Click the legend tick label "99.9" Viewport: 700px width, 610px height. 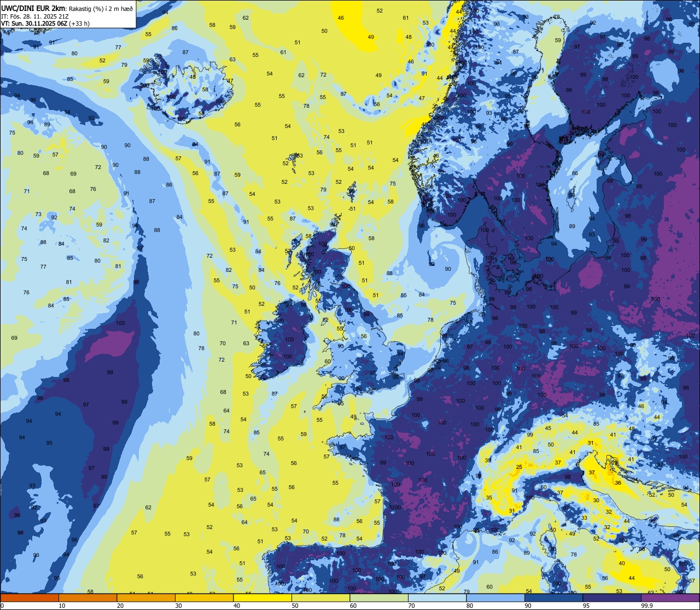(647, 606)
